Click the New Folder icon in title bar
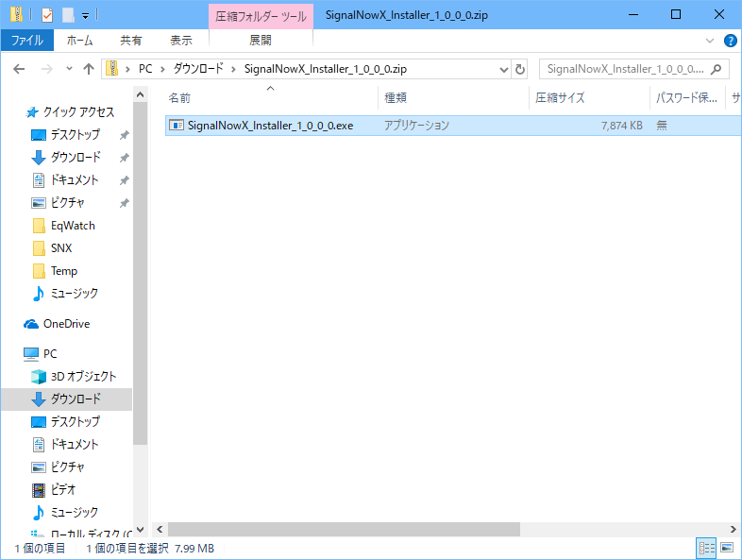Screen dimensions: 742x560 pyautogui.click(x=68, y=15)
